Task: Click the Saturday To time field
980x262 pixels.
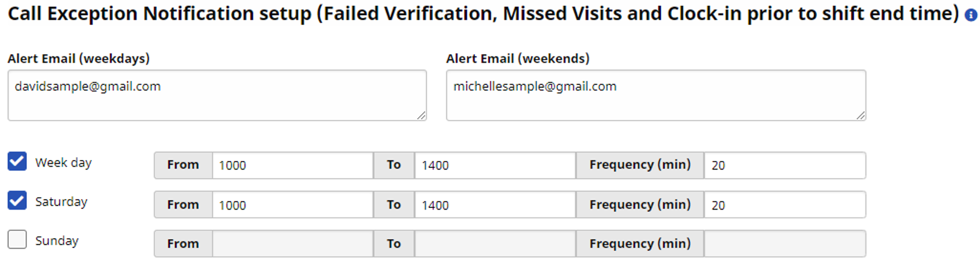Action: point(494,205)
